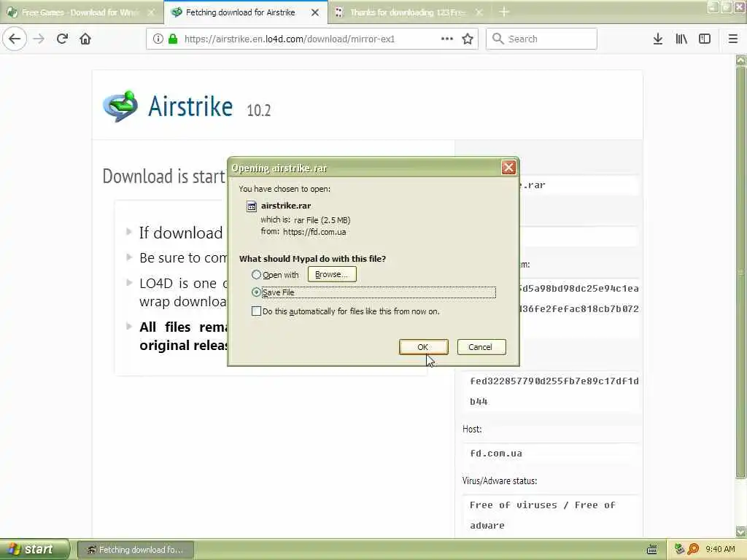The width and height of the screenshot is (747, 560).
Task: Reload the current page
Action: [x=63, y=39]
